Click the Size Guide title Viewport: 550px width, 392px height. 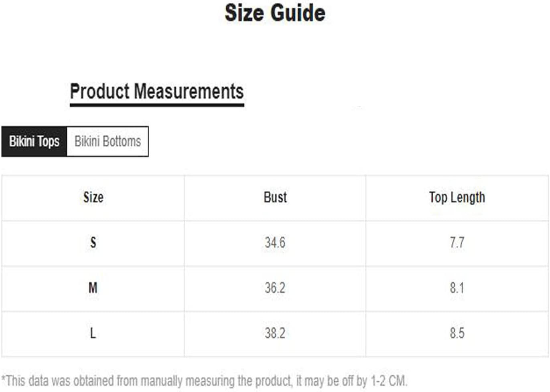click(x=275, y=13)
